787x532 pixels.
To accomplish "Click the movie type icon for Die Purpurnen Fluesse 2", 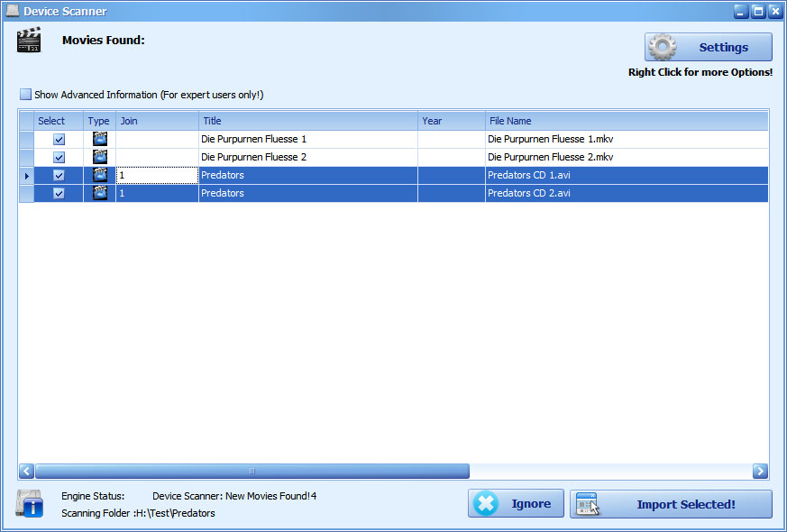I will 100,158.
